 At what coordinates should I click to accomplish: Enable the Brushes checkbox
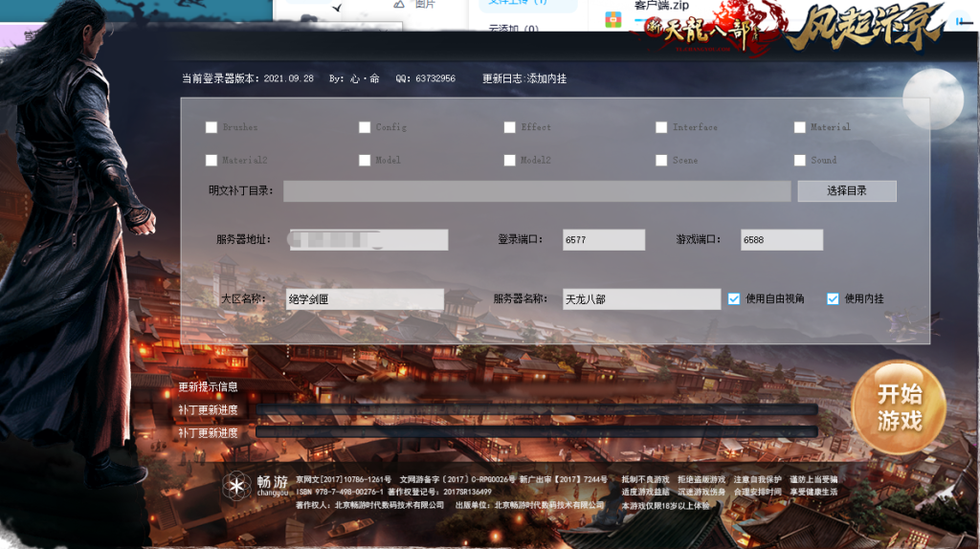tap(212, 127)
